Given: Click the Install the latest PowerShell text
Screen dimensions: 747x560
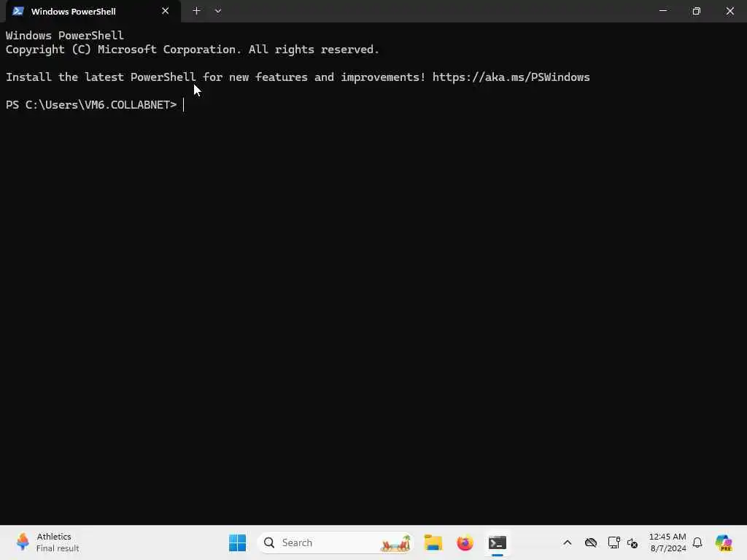Looking at the screenshot, I should 101,77.
